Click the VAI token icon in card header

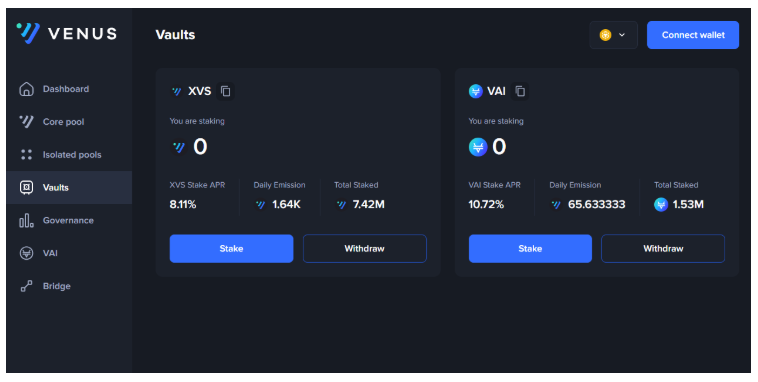476,91
